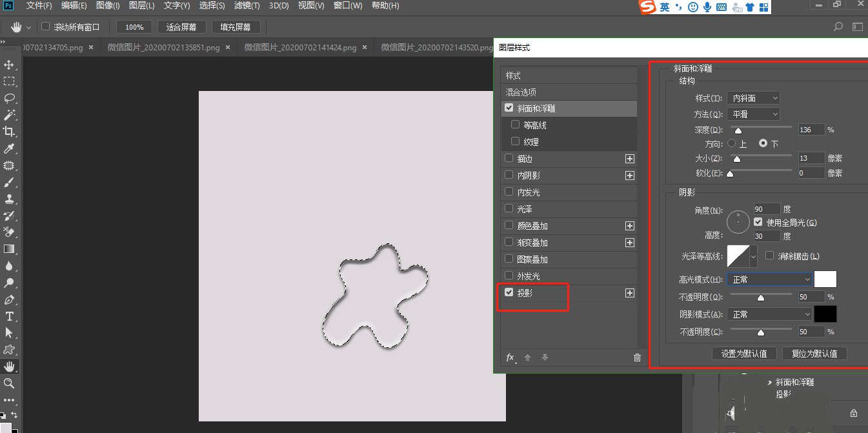Enable 消除锯齿 checkbox
Image resolution: width=868 pixels, height=433 pixels.
click(x=769, y=256)
